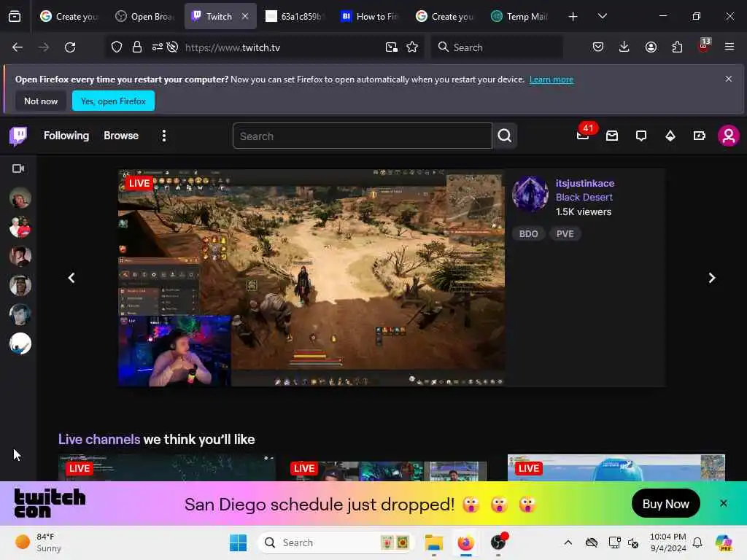Screen dimensions: 747x560
Task: Click the Get Bits diamond icon
Action: 670,136
